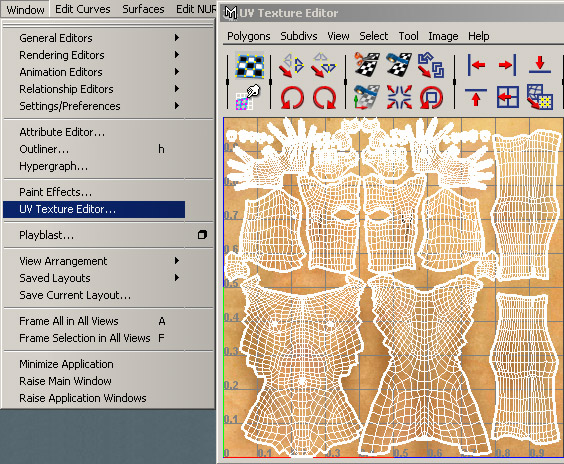
Task: Sew UVs using the tape checker icon
Action: [399, 65]
